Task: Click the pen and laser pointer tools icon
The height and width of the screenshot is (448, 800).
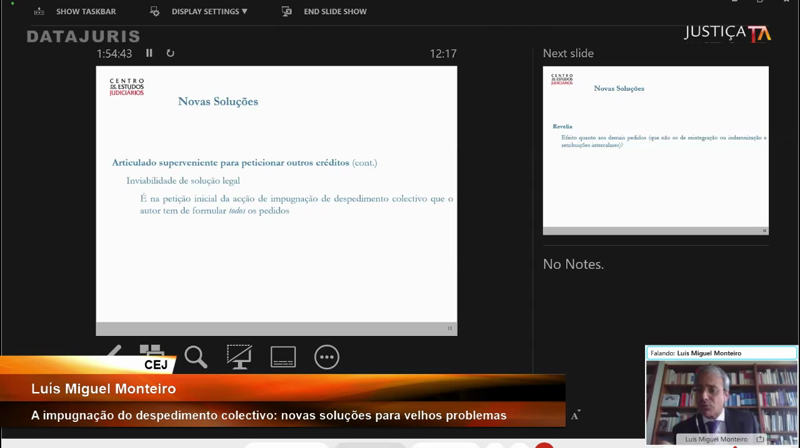Action: 112,353
